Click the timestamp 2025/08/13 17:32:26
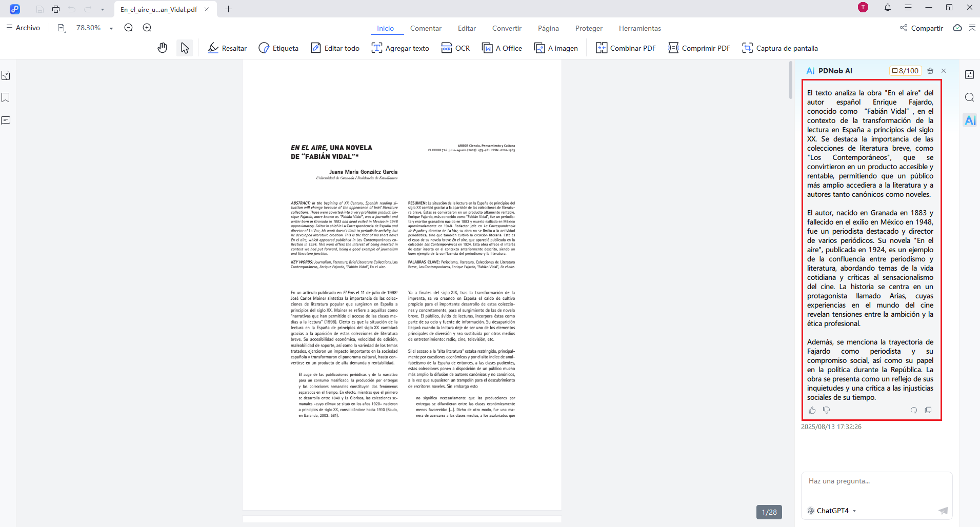This screenshot has height=527, width=980. [x=831, y=427]
